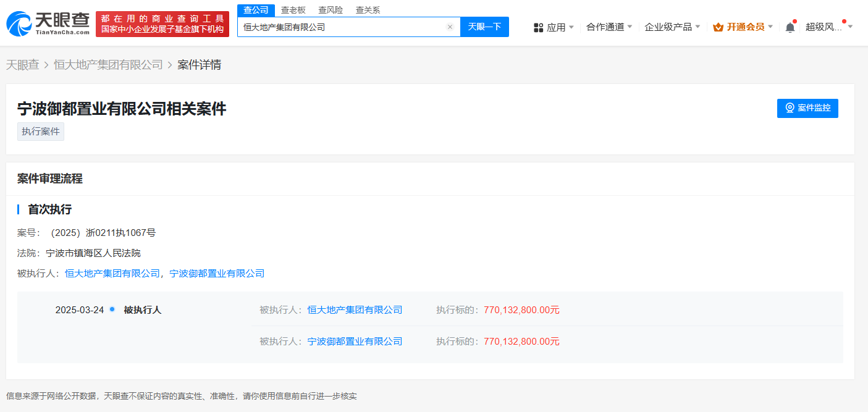Select the 查老板 tab
The width and height of the screenshot is (868, 412).
click(293, 11)
